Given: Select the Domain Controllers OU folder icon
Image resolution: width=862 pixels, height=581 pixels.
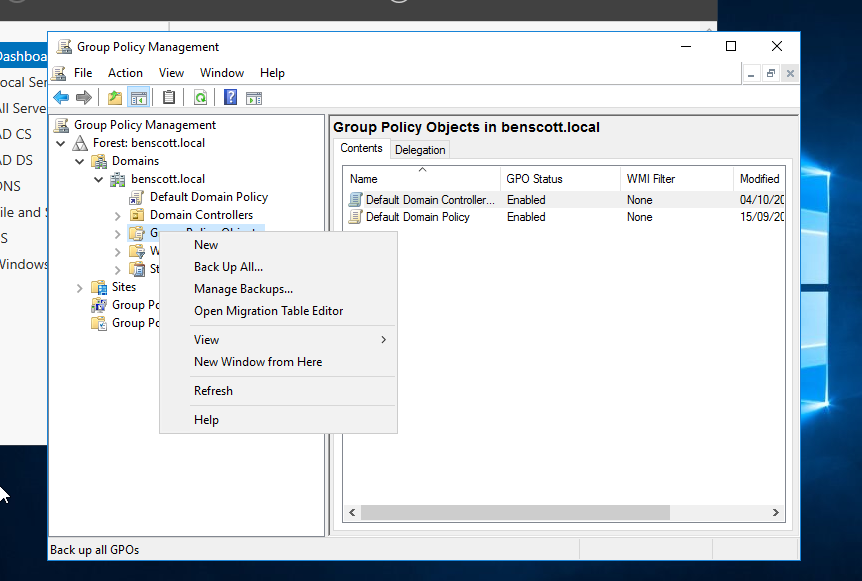Looking at the screenshot, I should click(136, 215).
